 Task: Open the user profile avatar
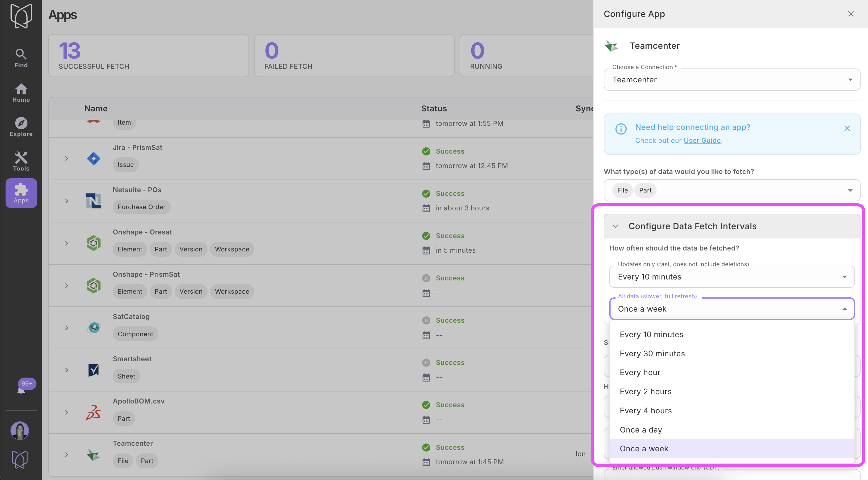[x=19, y=430]
